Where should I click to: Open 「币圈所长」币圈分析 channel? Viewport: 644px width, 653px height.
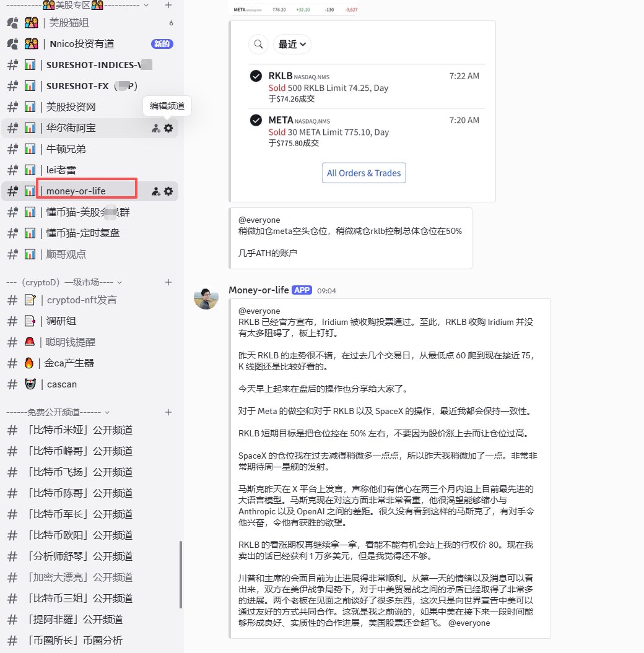90,640
